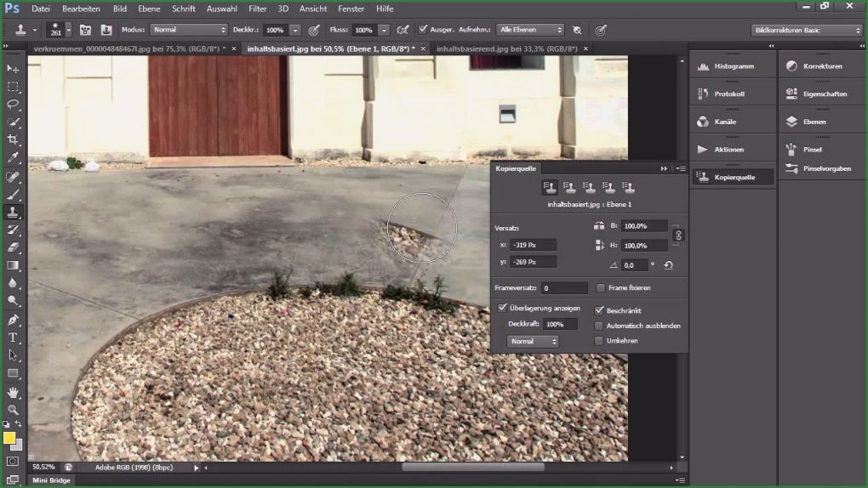
Task: Select the Eraser tool
Action: pos(13,248)
